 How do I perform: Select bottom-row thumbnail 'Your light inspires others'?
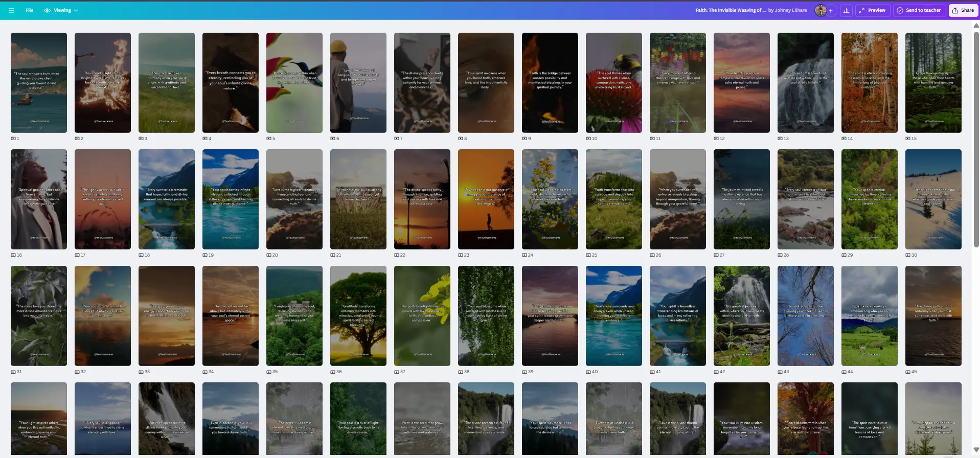tap(39, 419)
